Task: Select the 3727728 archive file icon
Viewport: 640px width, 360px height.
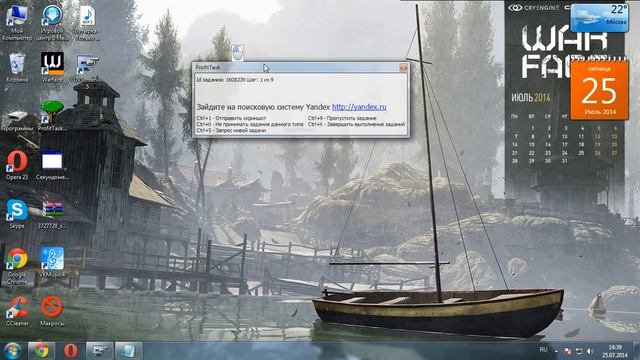Action: point(52,213)
